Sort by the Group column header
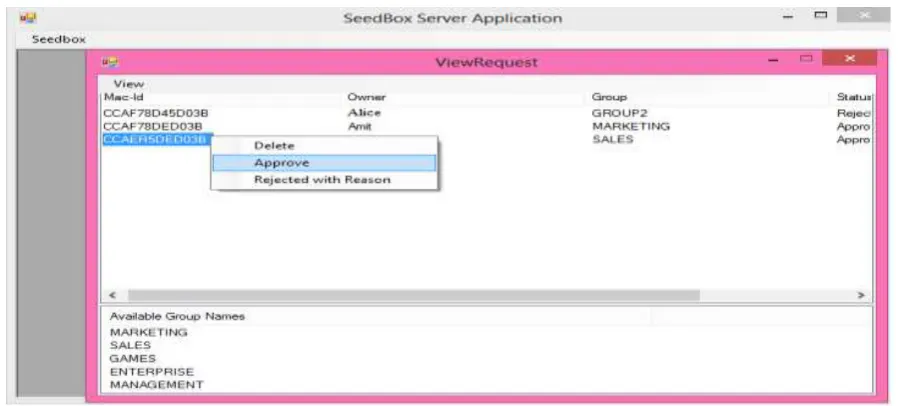This screenshot has width=901, height=406. [x=609, y=97]
